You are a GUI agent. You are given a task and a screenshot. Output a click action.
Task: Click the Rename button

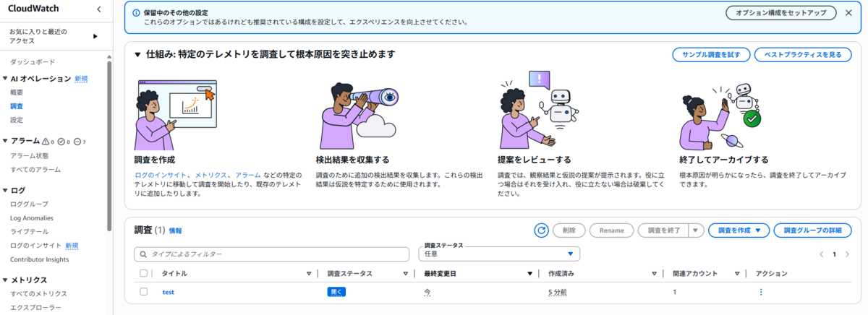pyautogui.click(x=611, y=230)
